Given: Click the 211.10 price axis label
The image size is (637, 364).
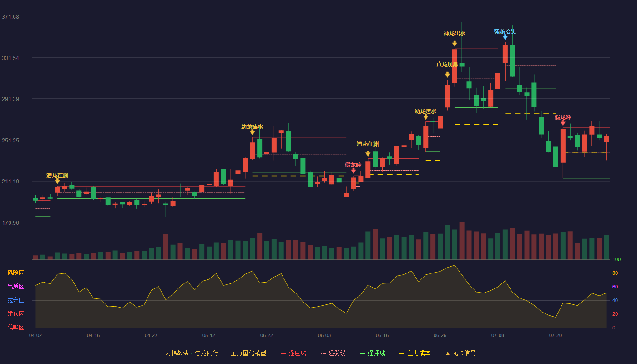Looking at the screenshot, I should tap(10, 182).
